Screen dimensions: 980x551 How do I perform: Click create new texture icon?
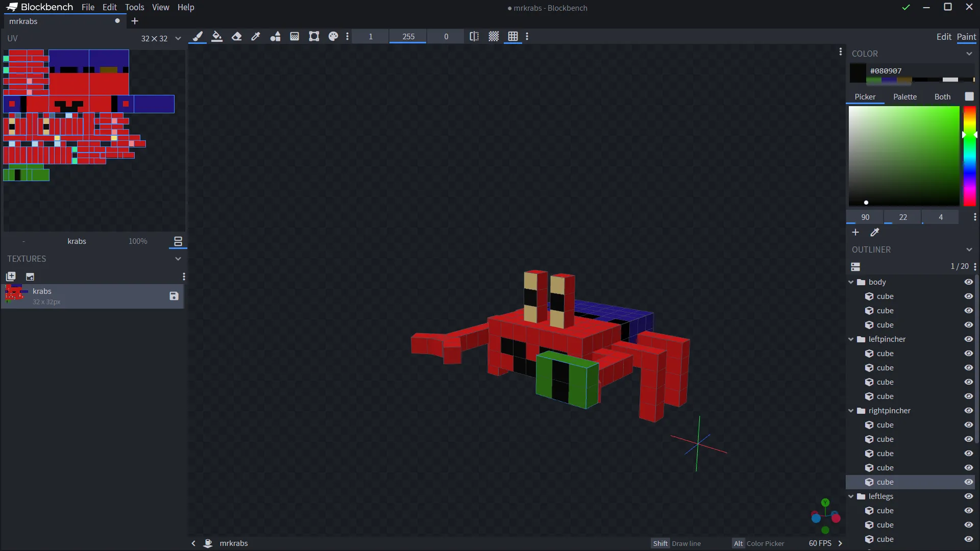point(11,277)
